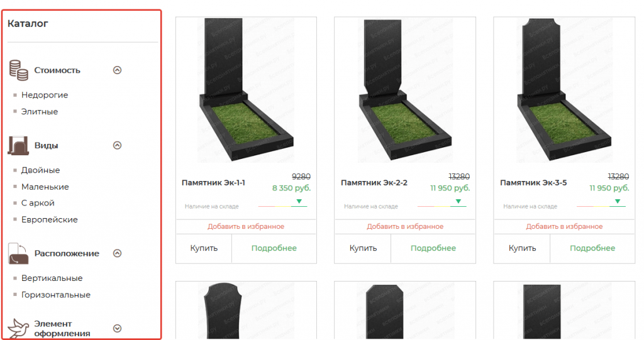The width and height of the screenshot is (644, 340).
Task: Click green stock arrow on Памятник Эк-3-5
Action: pos(618,201)
